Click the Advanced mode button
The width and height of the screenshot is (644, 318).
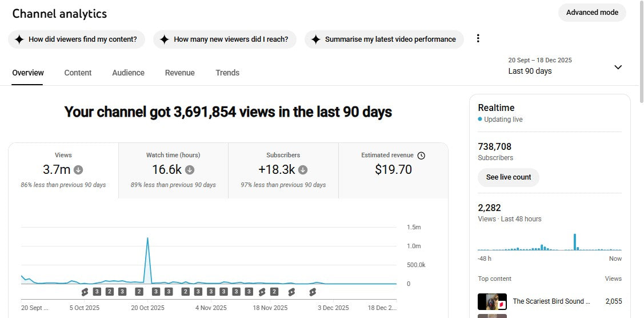tap(592, 13)
